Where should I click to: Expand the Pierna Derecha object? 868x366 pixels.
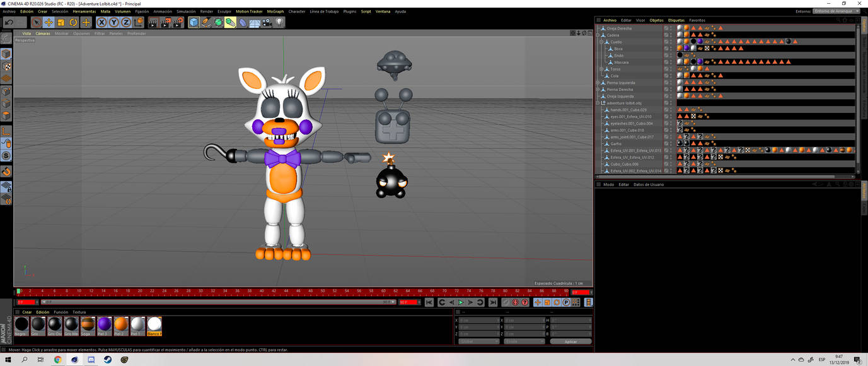click(x=598, y=90)
